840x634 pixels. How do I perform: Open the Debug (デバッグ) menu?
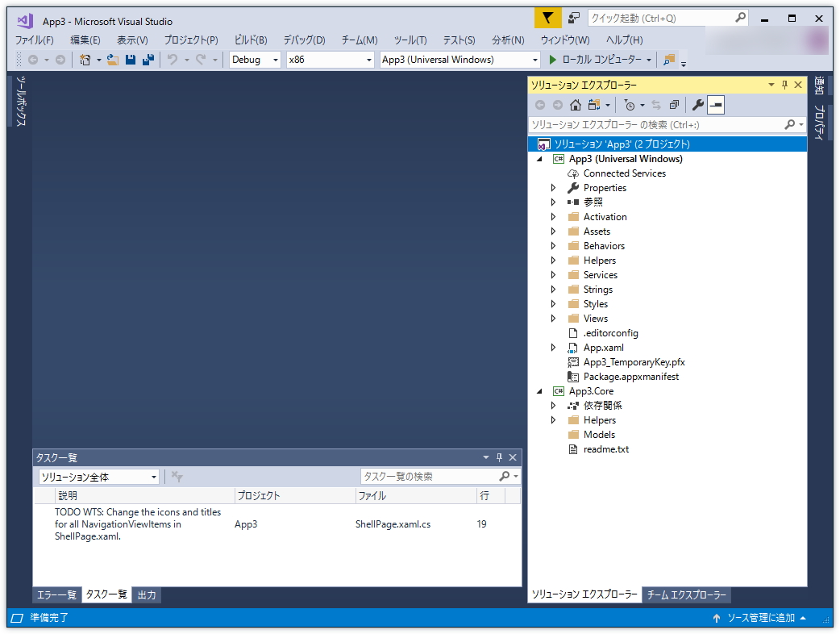pyautogui.click(x=304, y=40)
